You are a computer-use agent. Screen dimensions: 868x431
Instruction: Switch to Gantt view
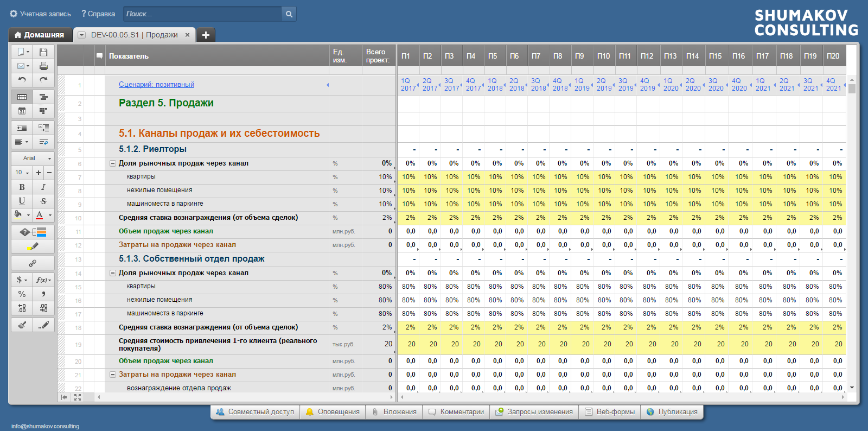(x=43, y=97)
